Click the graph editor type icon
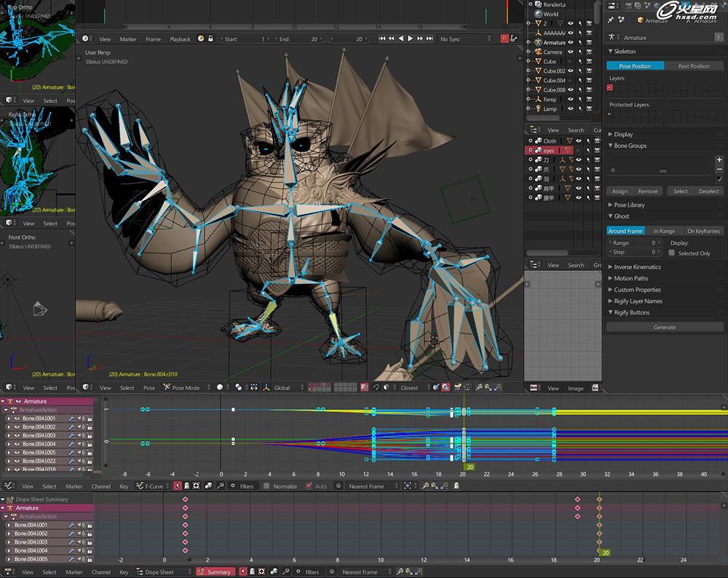 (x=9, y=486)
